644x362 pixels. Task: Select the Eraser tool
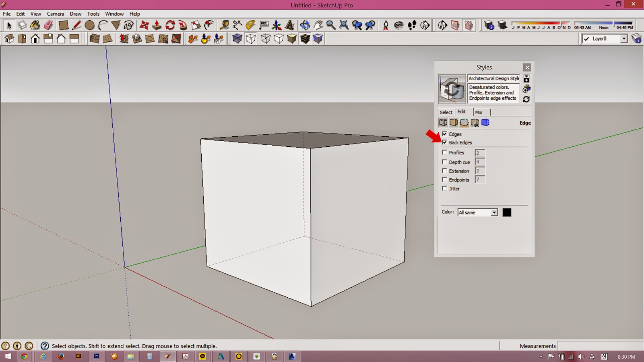(48, 25)
